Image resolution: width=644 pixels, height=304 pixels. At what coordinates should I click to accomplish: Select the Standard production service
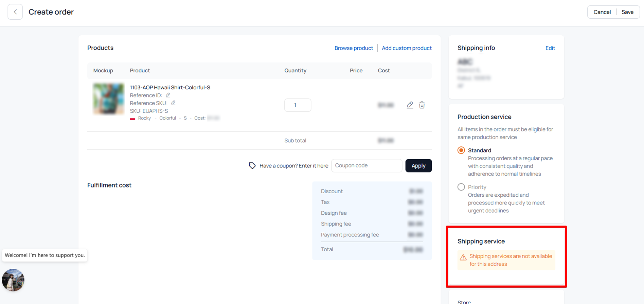pos(461,150)
